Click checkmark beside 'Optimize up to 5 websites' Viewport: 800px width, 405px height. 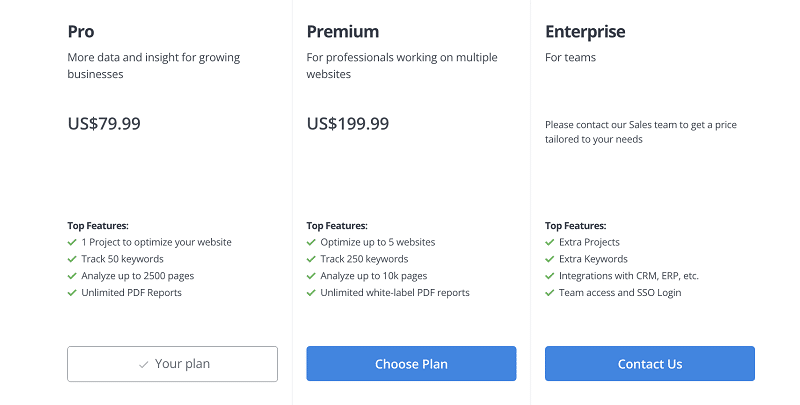[311, 242]
